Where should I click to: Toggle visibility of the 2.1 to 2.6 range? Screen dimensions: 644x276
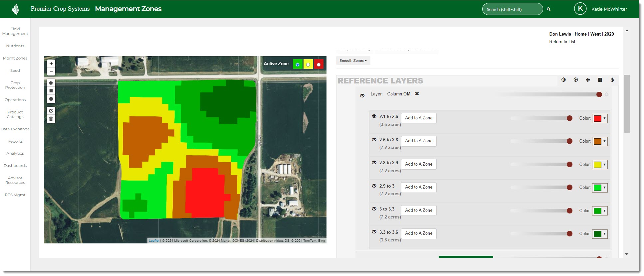tap(374, 116)
